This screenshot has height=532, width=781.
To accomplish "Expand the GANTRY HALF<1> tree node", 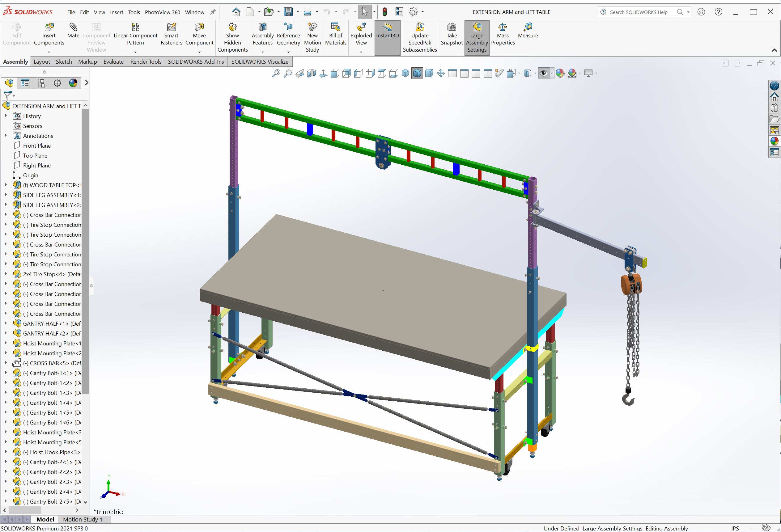I will tap(6, 323).
